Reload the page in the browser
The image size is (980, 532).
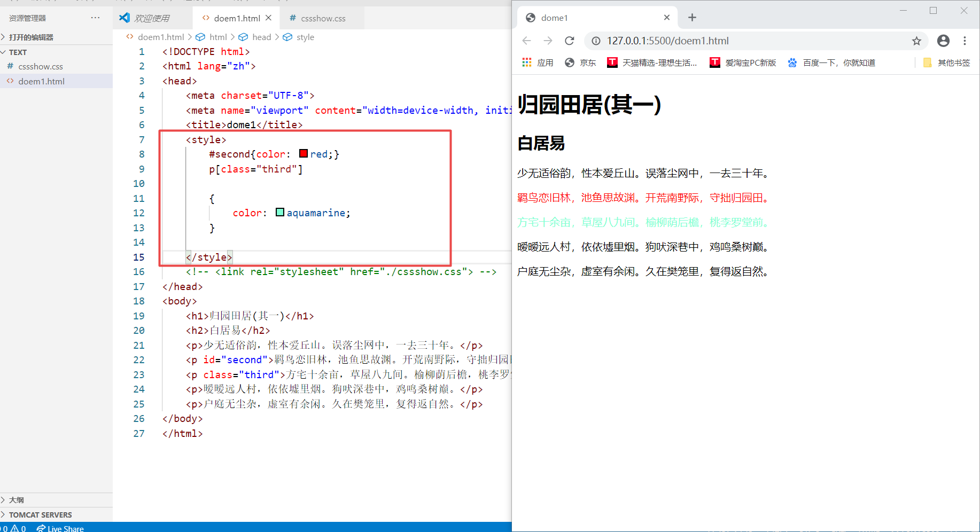[570, 41]
